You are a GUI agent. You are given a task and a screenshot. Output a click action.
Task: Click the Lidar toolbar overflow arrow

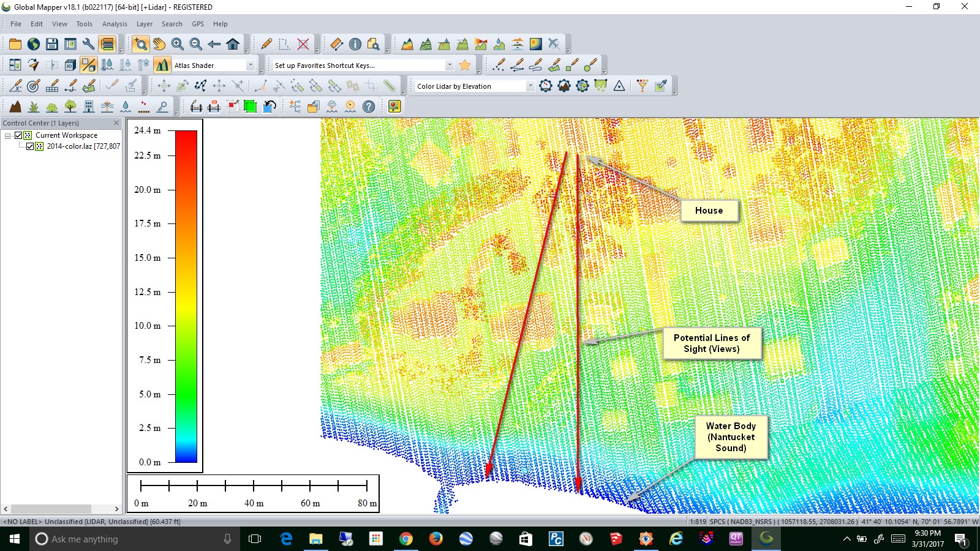point(674,92)
